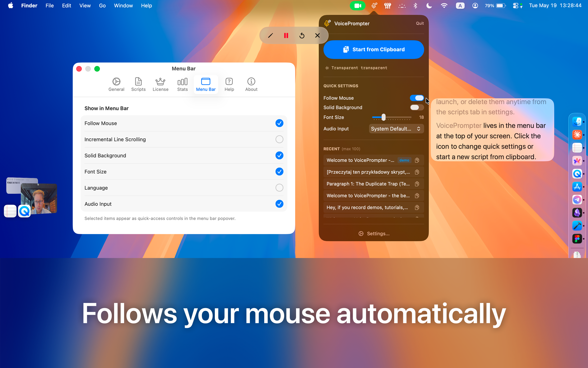Launch Telegram from the Dock
The image size is (588, 368).
click(x=577, y=200)
